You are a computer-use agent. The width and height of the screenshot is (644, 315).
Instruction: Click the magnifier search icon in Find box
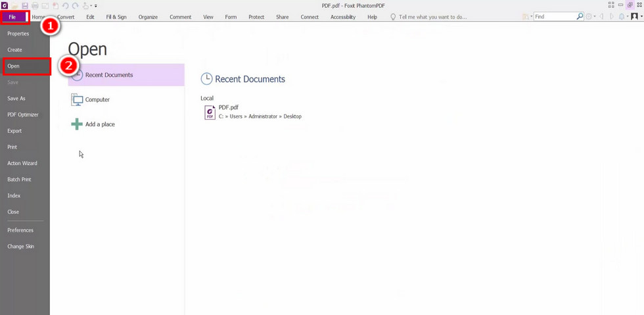tap(580, 16)
